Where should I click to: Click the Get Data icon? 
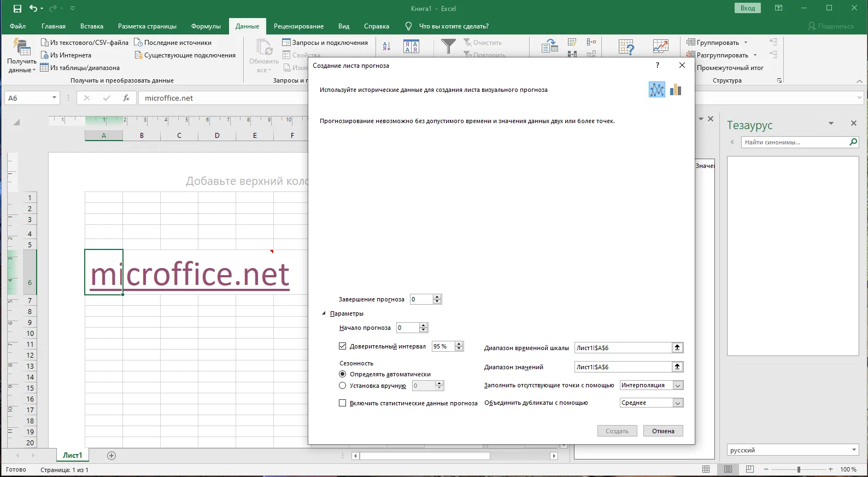point(21,48)
